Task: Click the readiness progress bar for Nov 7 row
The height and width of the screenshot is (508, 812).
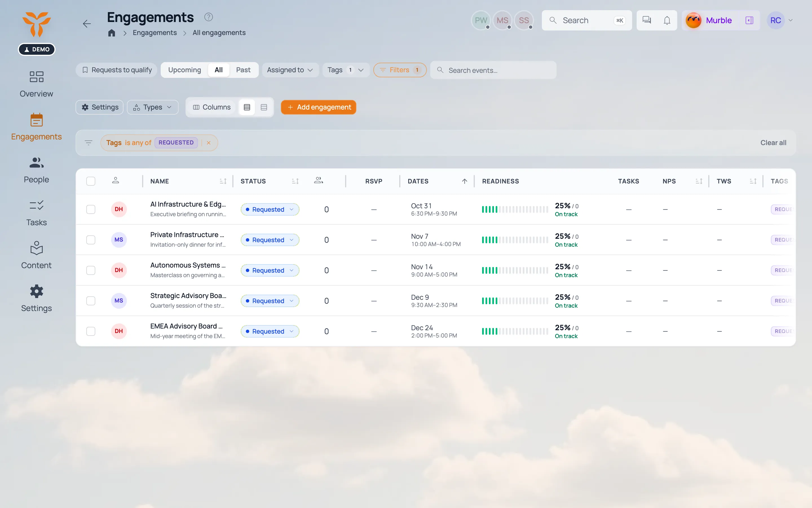Action: (x=515, y=240)
